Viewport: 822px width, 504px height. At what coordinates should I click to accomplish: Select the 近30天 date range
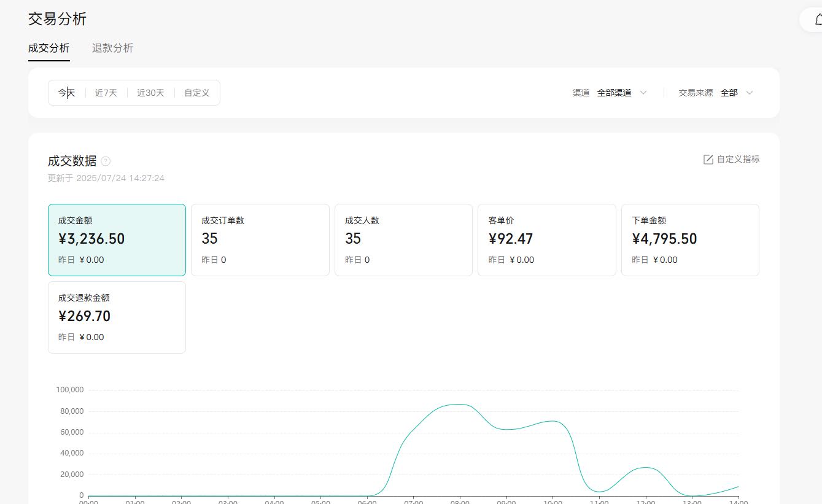(x=150, y=93)
